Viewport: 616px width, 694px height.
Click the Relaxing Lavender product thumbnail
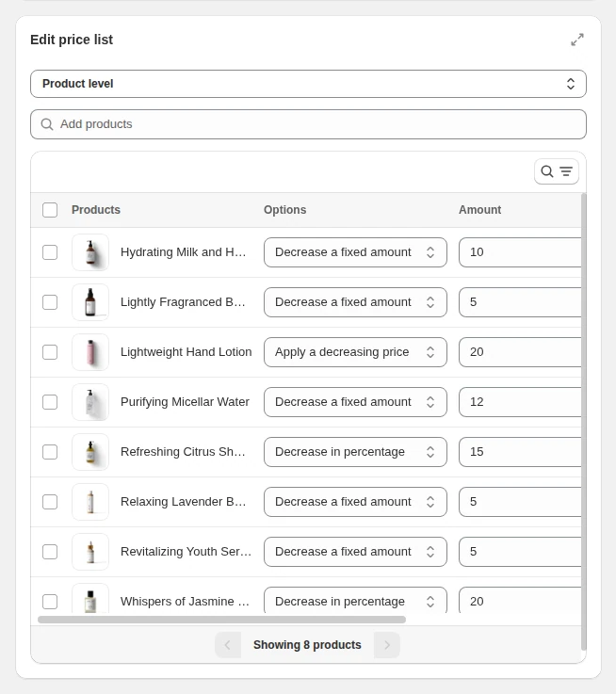click(90, 502)
